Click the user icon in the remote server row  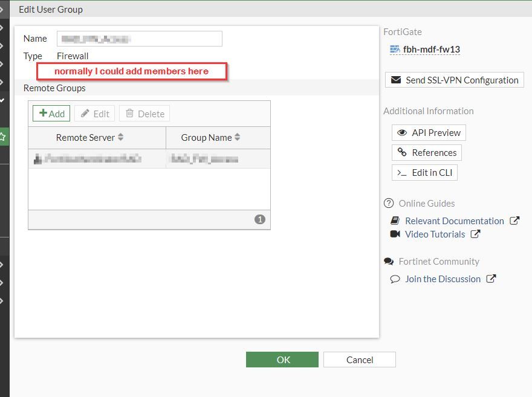point(37,159)
